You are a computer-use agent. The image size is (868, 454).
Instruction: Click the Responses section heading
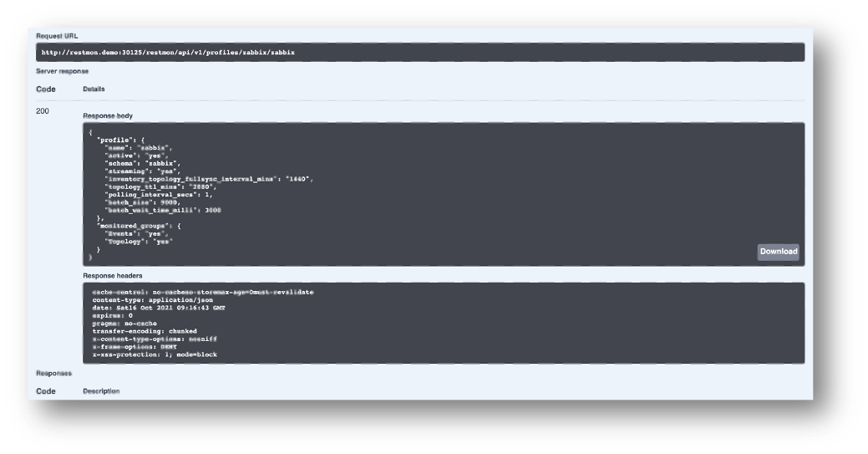pos(53,373)
